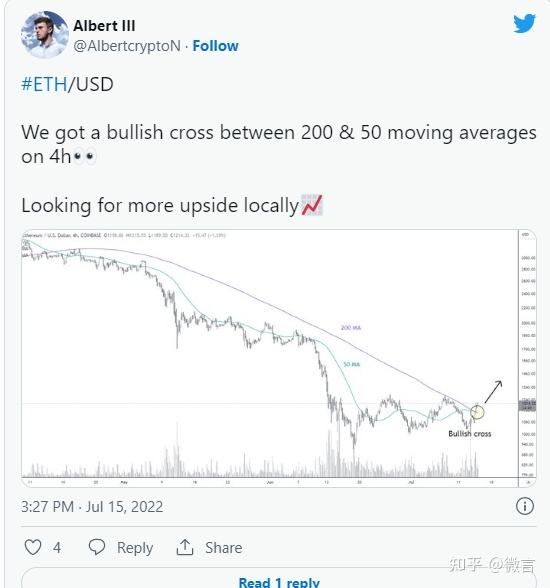Click the Albert III display name
This screenshot has height=588, width=550.
pyautogui.click(x=104, y=26)
